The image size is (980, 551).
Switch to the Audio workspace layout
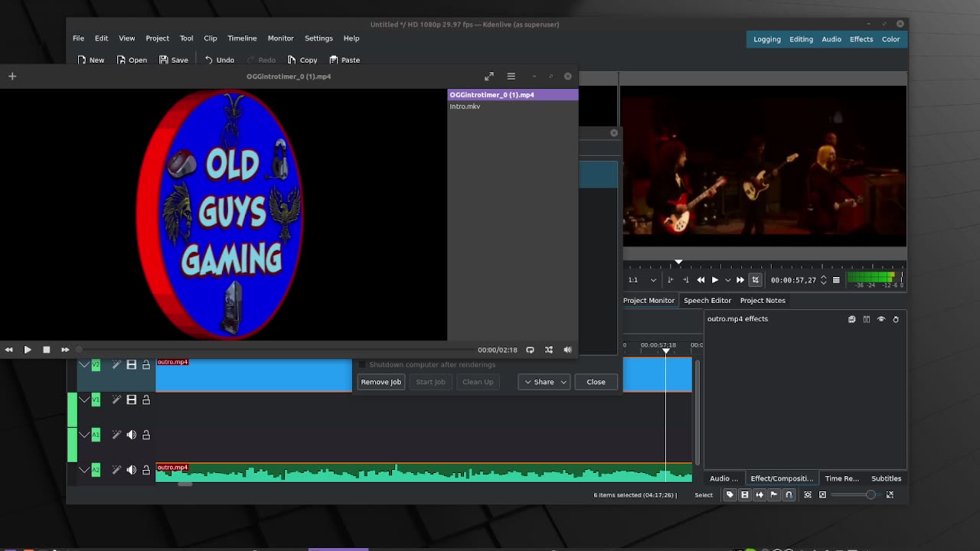pos(831,39)
